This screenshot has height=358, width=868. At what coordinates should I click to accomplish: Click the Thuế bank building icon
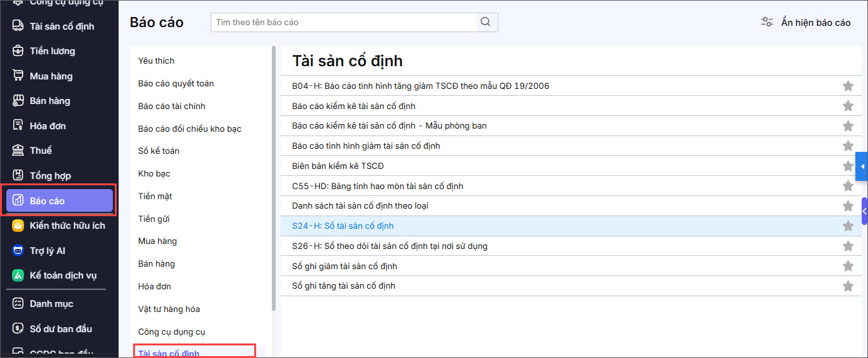(18, 151)
